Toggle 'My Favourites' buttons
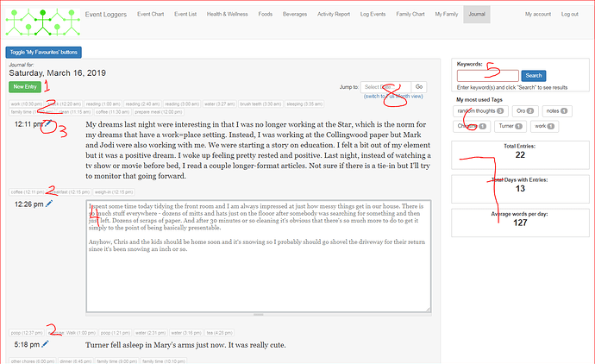This screenshot has height=364, width=595. [x=44, y=53]
